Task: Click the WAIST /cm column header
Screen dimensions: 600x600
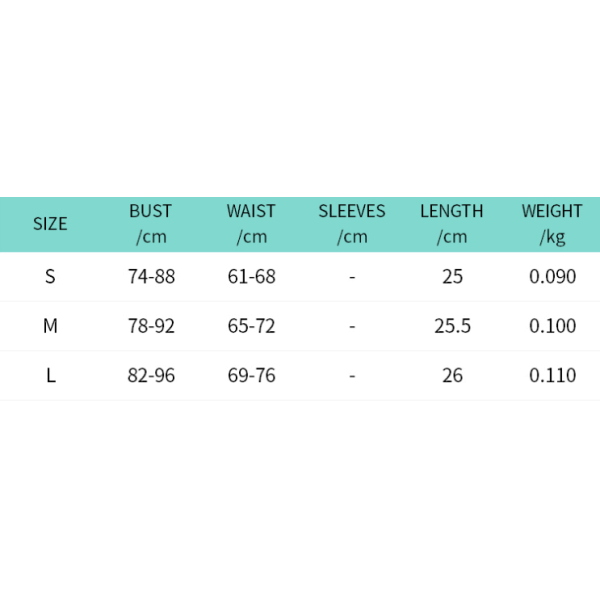Action: (x=251, y=224)
